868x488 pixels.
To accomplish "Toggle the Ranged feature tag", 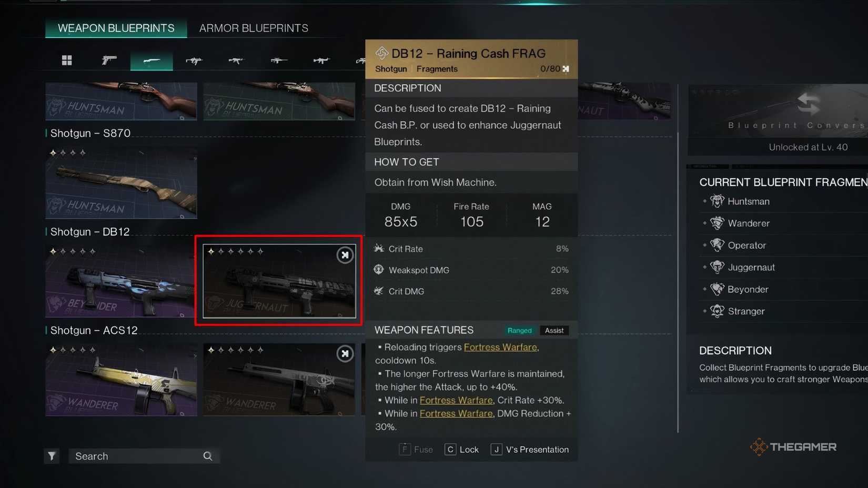I will click(519, 330).
